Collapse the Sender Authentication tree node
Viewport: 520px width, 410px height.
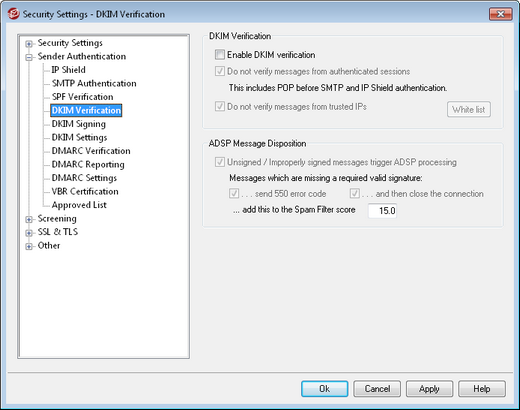[x=29, y=57]
